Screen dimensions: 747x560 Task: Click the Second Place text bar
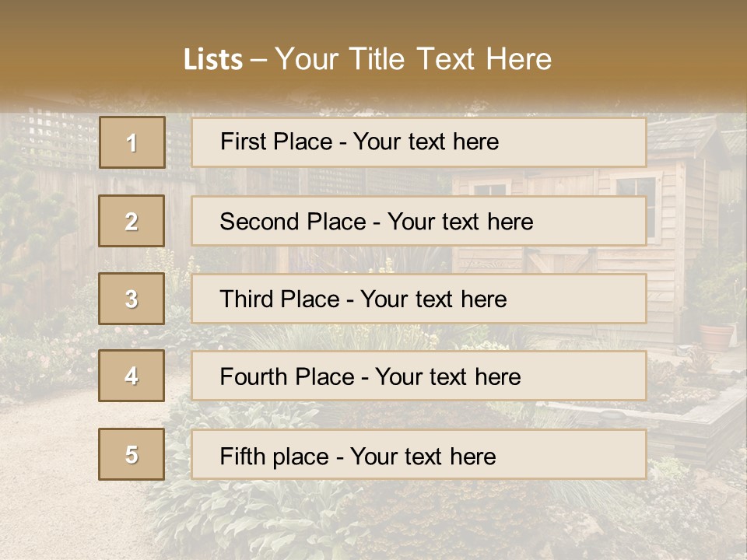(x=419, y=221)
